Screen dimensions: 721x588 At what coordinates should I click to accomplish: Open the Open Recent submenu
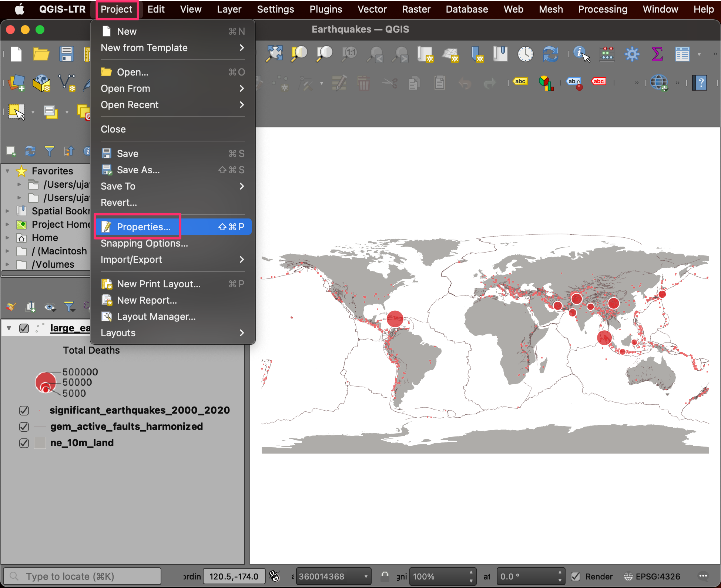click(173, 105)
